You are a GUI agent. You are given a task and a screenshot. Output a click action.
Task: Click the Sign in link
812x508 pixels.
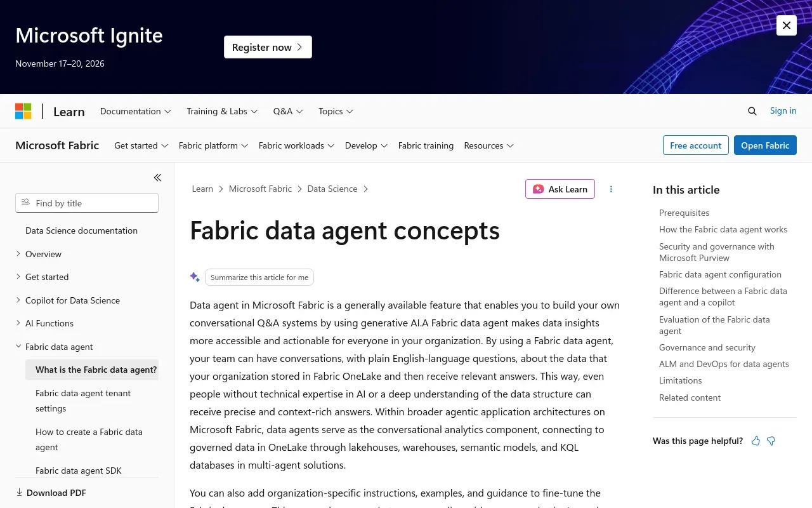pos(783,110)
